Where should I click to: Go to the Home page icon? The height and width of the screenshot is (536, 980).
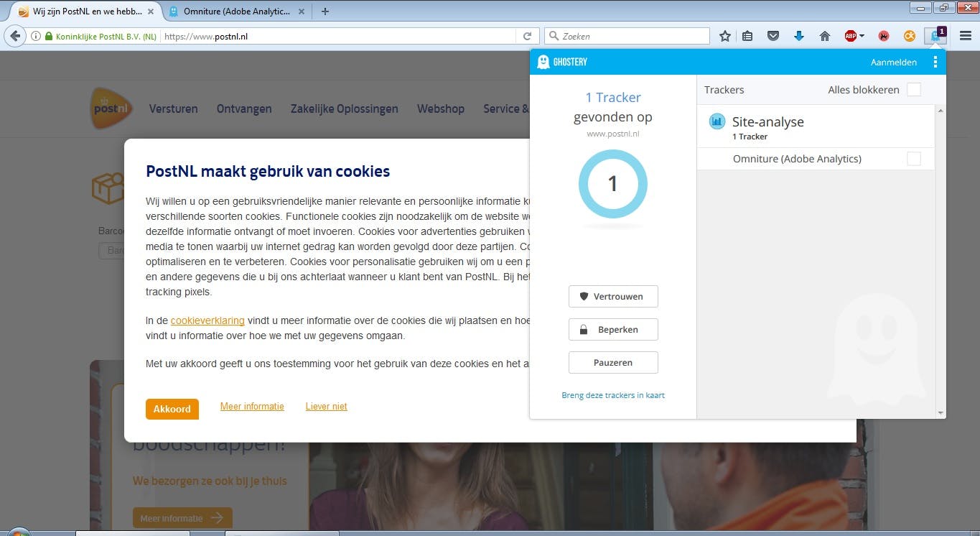[x=825, y=36]
